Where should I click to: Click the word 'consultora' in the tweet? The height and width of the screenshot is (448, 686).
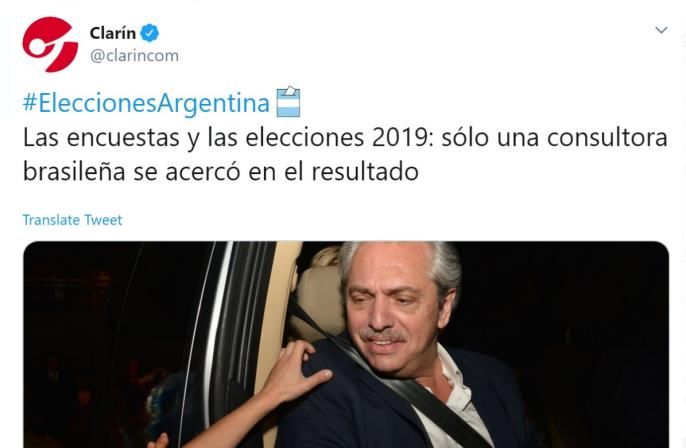(607, 138)
